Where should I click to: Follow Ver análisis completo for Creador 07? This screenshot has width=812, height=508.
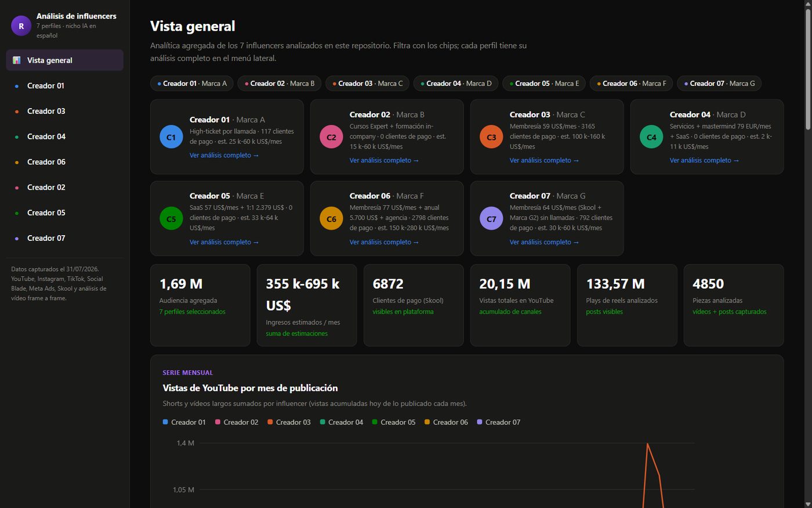(x=544, y=243)
